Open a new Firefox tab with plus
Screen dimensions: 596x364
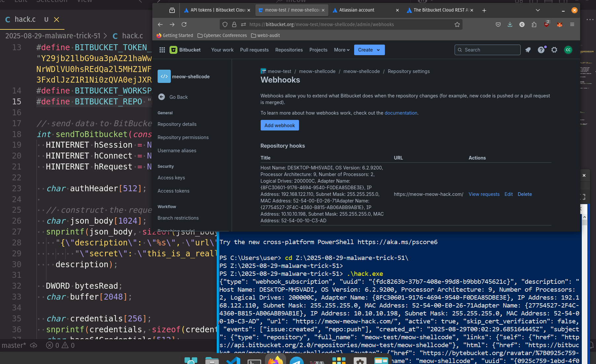(x=484, y=10)
